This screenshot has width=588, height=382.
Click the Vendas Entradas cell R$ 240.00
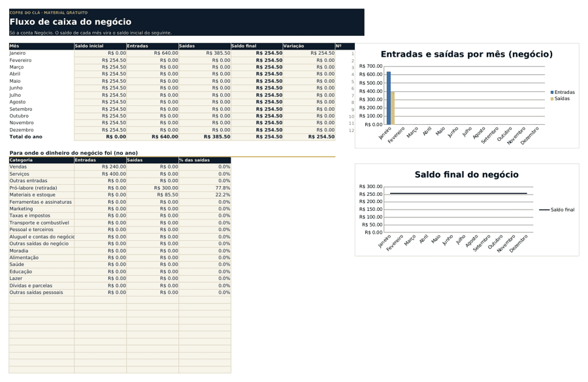click(101, 167)
